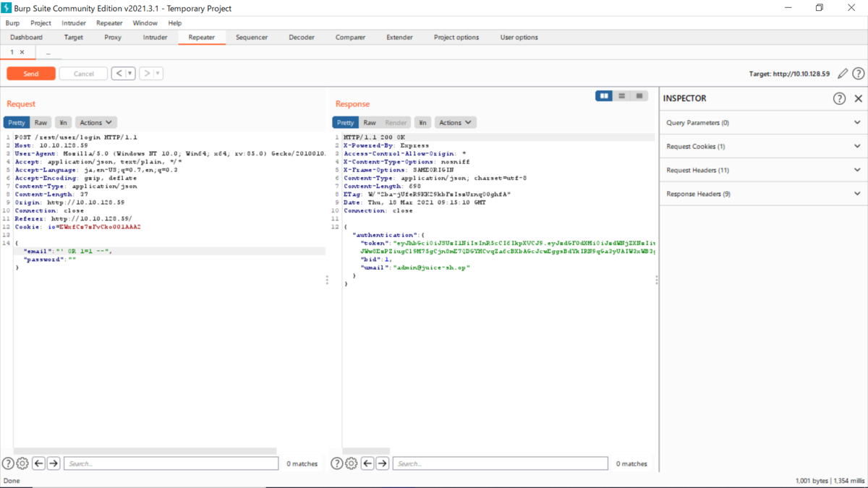Screen dimensions: 868x488
Task: Switch to the Project options tab
Action: tap(456, 38)
